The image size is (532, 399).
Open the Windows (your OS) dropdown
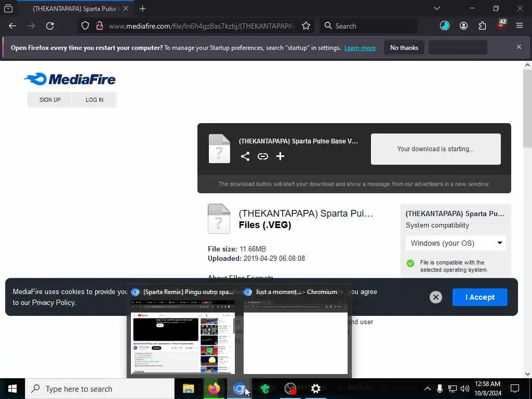[456, 243]
